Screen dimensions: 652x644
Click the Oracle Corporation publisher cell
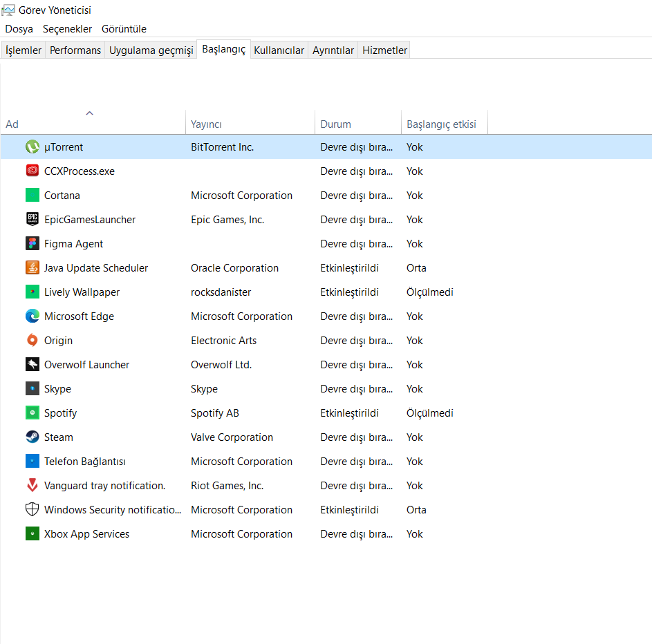[x=234, y=268]
